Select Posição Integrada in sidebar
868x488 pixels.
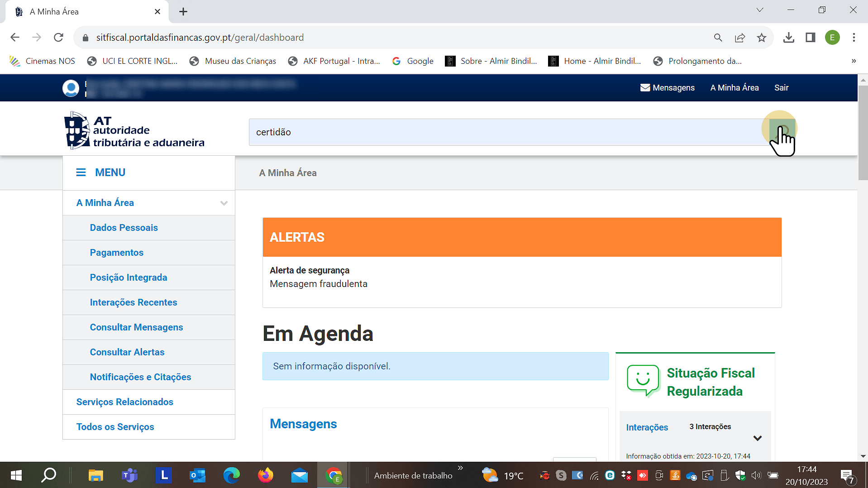click(x=128, y=277)
